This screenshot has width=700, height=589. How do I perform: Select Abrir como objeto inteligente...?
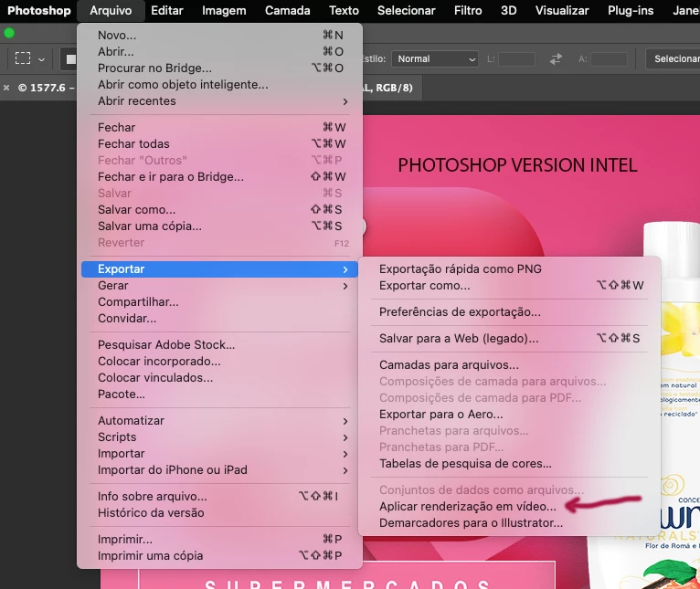point(219,85)
